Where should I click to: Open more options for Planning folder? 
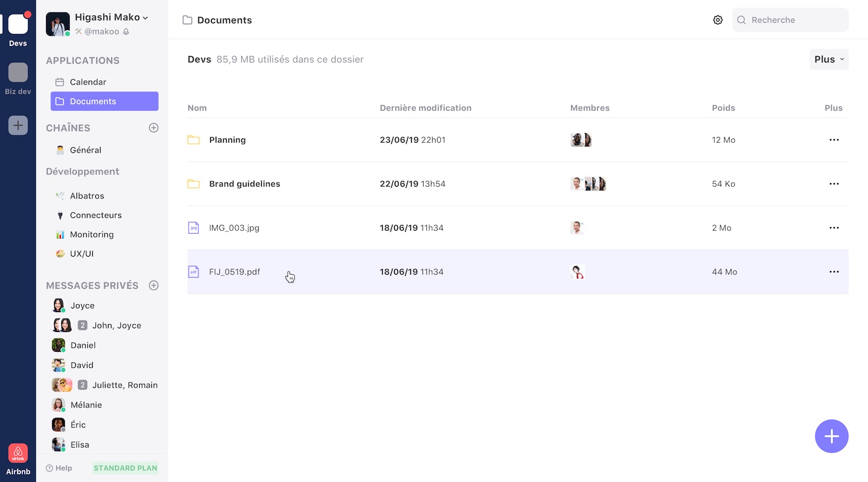[x=834, y=140]
